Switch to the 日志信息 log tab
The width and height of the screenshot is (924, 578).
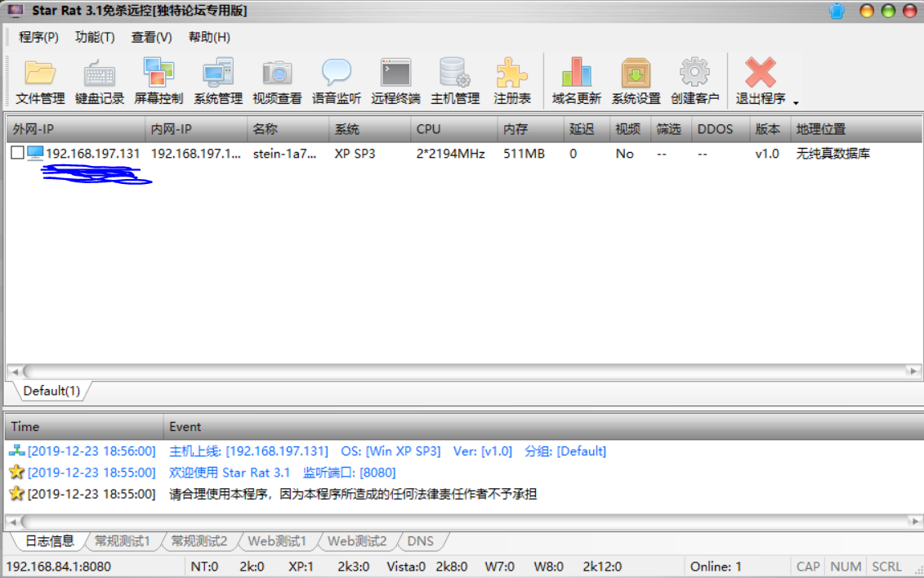(50, 541)
